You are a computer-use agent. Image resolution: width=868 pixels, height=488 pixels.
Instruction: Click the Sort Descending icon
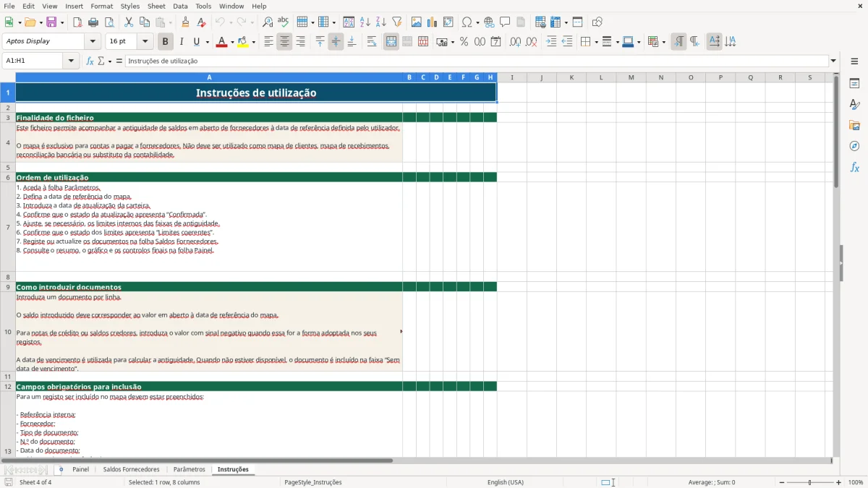(381, 22)
